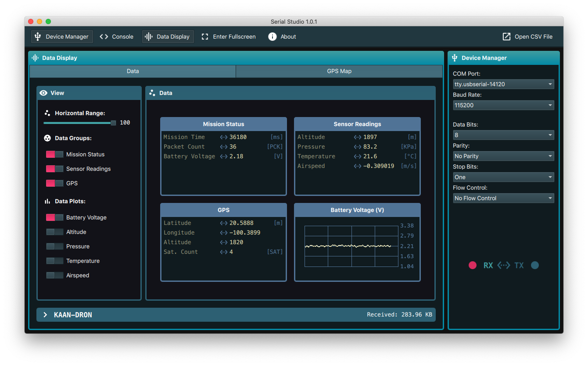The height and width of the screenshot is (366, 588).
Task: Click the waveform icon beside Data Display button
Action: (x=149, y=37)
